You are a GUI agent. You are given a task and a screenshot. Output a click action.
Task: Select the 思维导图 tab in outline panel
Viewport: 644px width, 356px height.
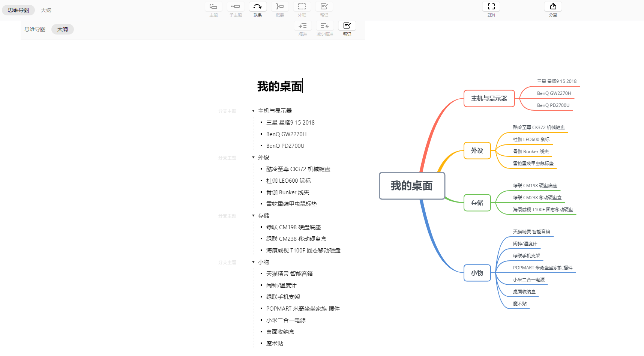click(x=35, y=29)
